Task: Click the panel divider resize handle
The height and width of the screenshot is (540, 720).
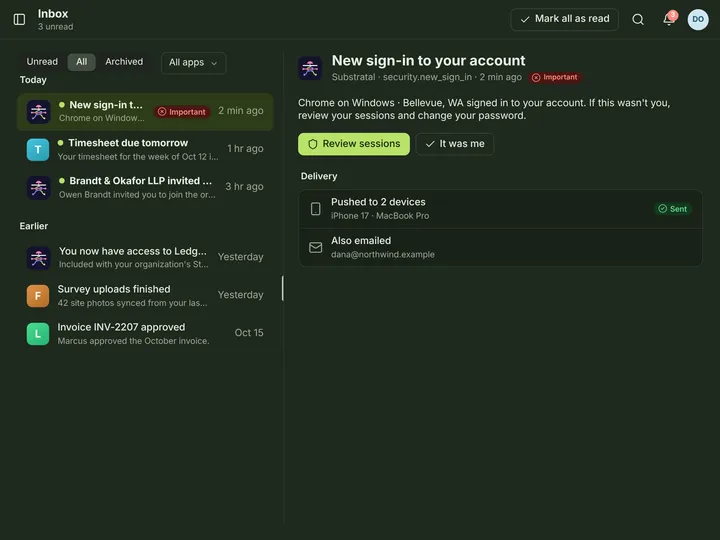Action: [282, 288]
